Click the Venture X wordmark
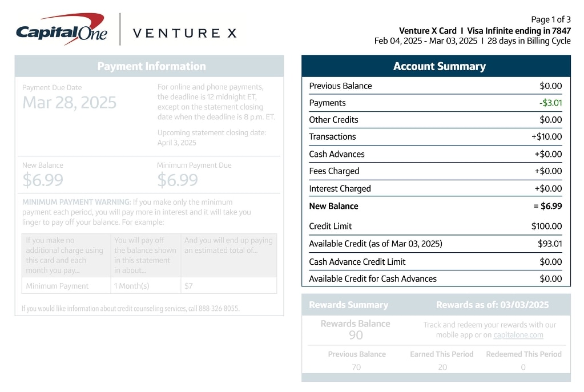 pos(184,33)
